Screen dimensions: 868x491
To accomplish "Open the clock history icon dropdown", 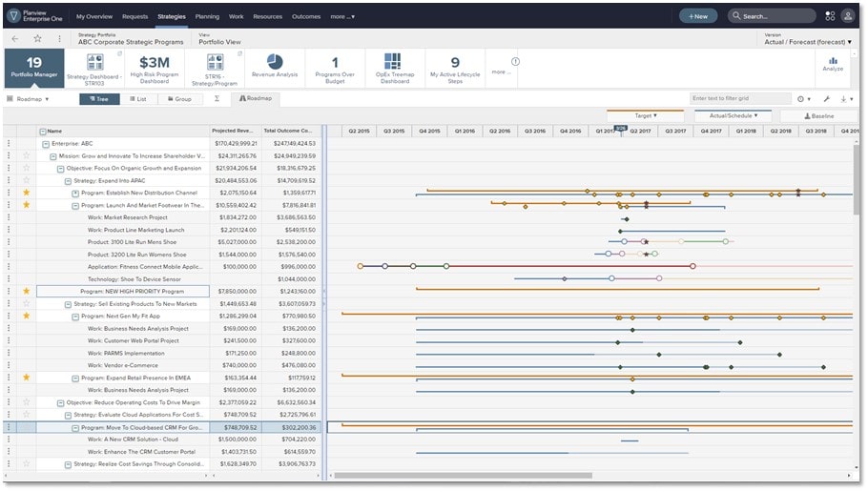I will click(803, 99).
